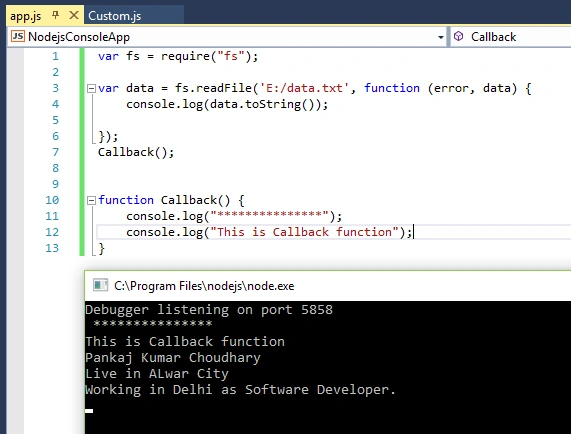This screenshot has height=434, width=571.
Task: Open the Callback member dropdown
Action: [511, 37]
